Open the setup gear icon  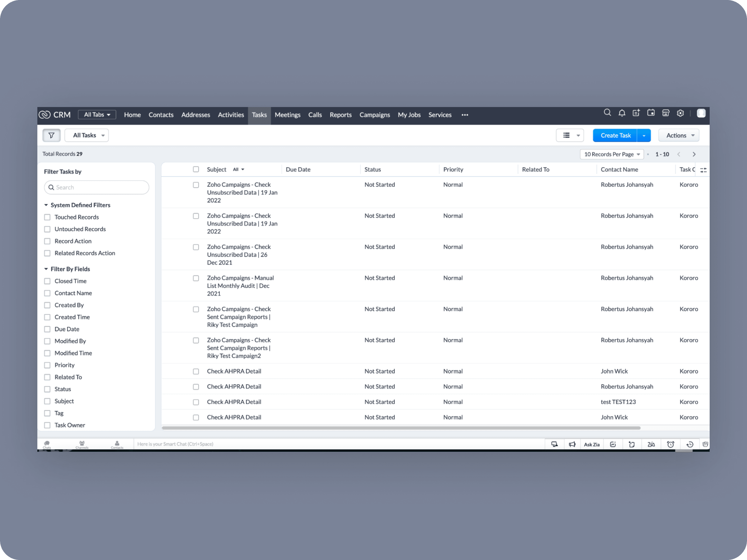[x=680, y=113]
